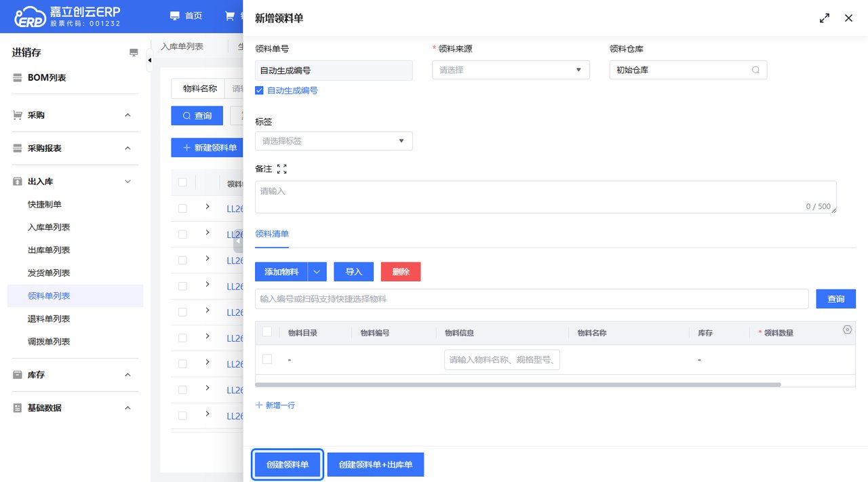Viewport: 868px width, 482px height.
Task: Open 退料单列表 in the sidebar
Action: 49,319
